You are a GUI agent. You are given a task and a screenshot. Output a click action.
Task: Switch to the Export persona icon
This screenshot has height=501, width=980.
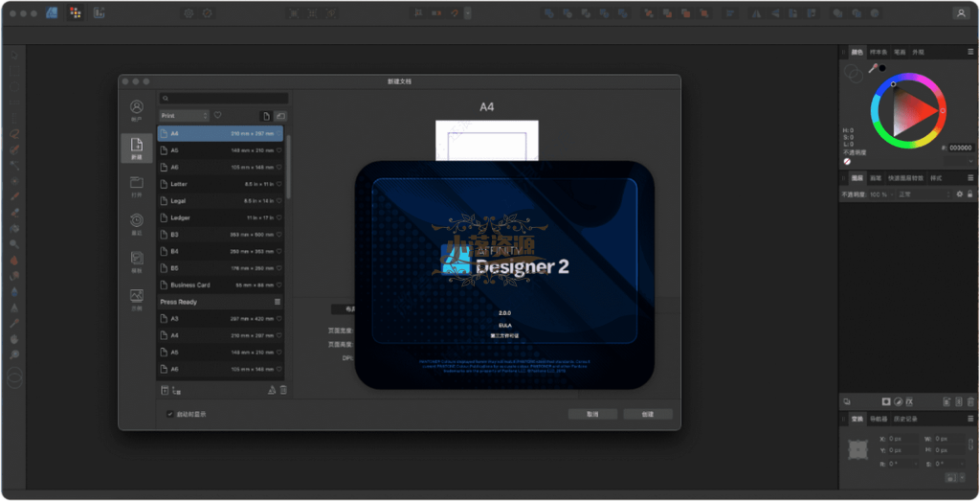click(99, 12)
